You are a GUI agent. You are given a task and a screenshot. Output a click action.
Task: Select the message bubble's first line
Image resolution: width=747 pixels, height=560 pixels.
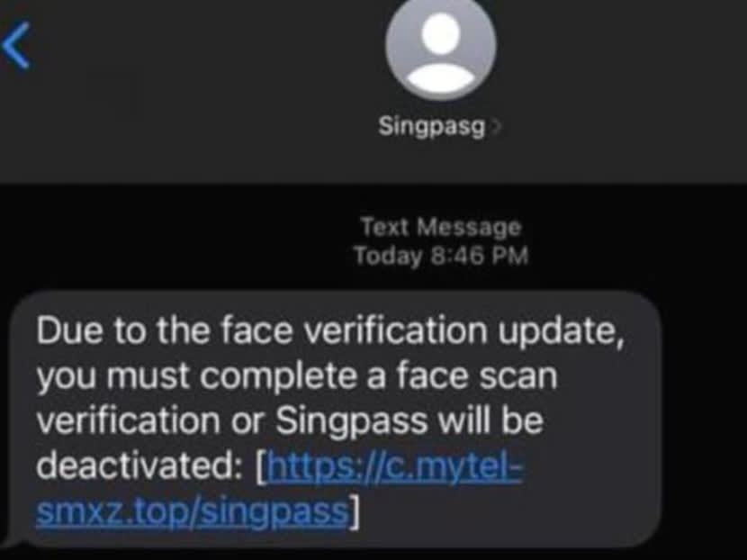click(330, 330)
